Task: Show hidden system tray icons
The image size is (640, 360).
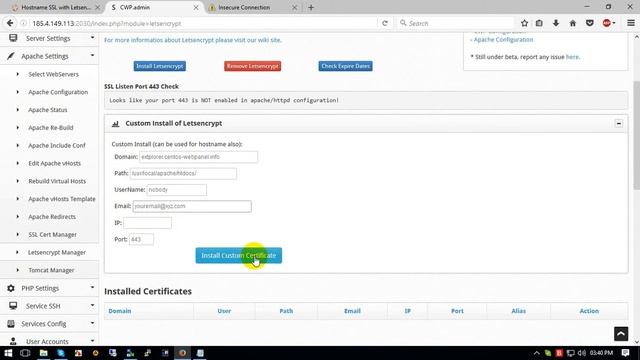Action: click(537, 353)
